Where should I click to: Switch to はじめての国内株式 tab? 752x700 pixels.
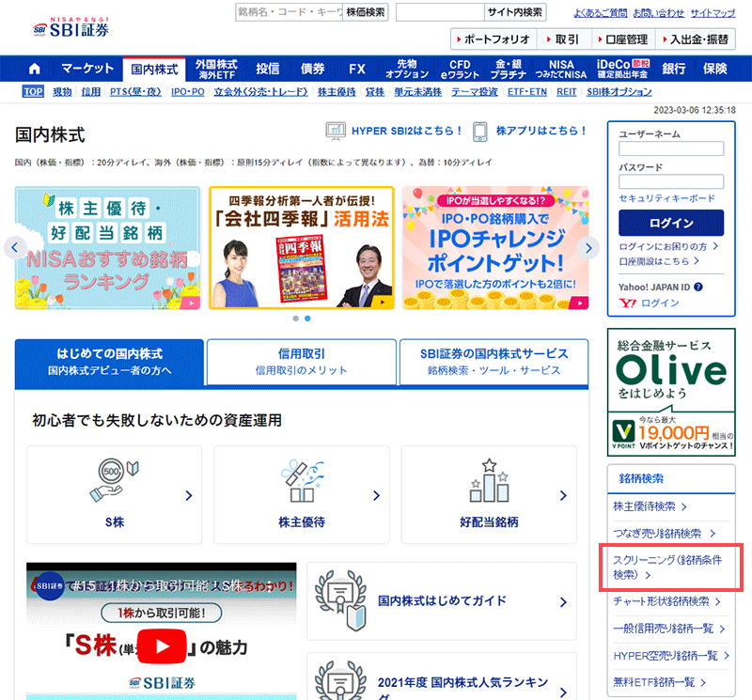109,362
